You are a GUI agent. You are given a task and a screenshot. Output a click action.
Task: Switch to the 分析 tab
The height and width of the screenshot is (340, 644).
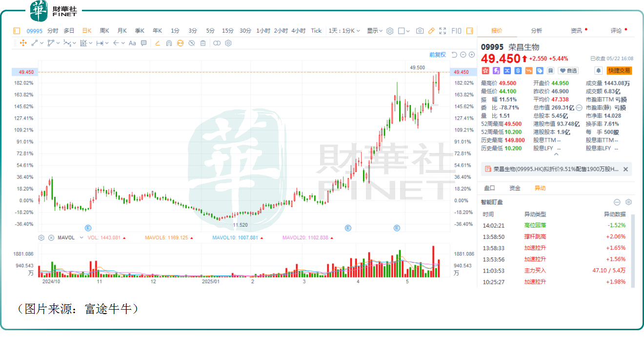pyautogui.click(x=537, y=31)
